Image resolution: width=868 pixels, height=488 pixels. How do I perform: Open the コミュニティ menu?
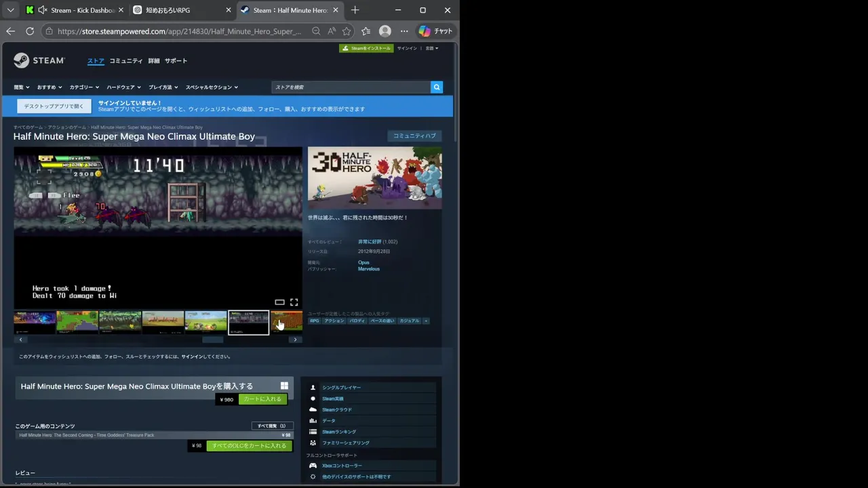[x=126, y=61]
